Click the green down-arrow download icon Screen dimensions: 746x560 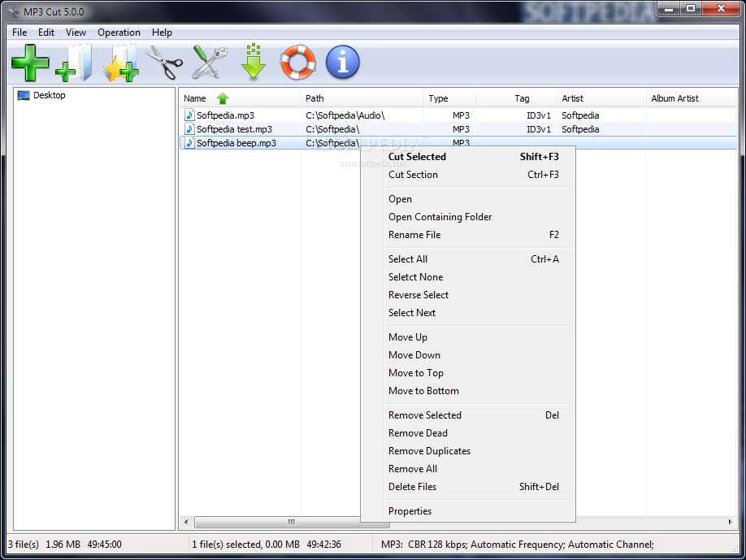pyautogui.click(x=254, y=62)
